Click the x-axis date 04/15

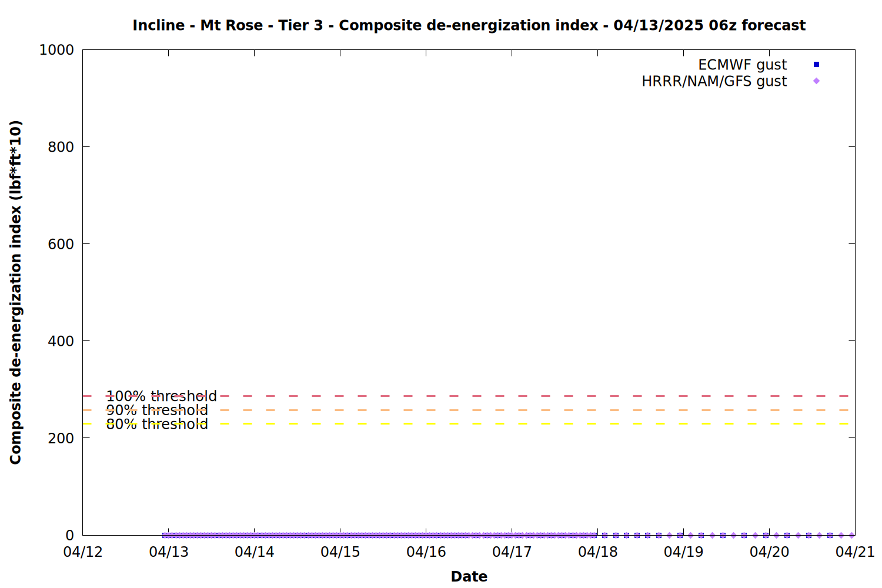point(340,552)
